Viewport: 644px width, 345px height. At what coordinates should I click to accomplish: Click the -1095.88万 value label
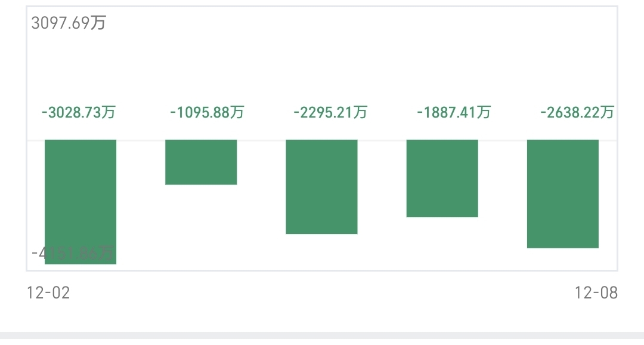pos(207,112)
